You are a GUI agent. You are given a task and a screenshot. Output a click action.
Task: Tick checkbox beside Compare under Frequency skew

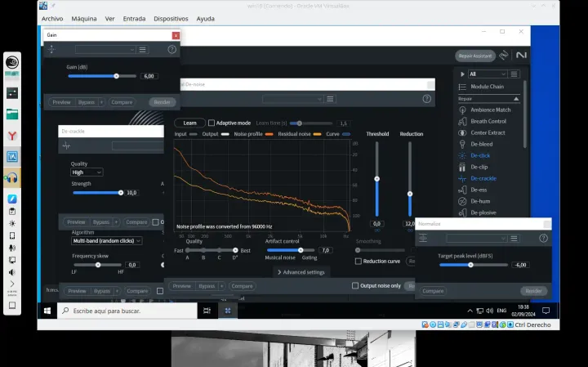click(x=160, y=291)
